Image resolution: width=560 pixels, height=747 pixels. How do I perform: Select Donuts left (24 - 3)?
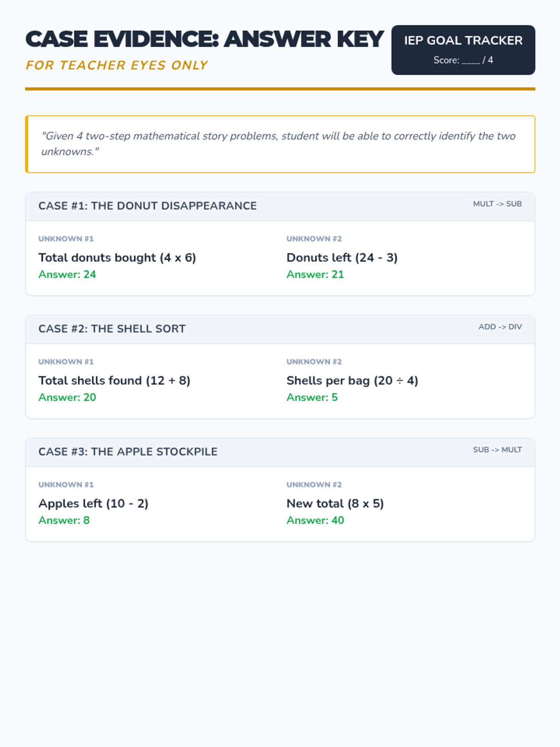click(342, 258)
